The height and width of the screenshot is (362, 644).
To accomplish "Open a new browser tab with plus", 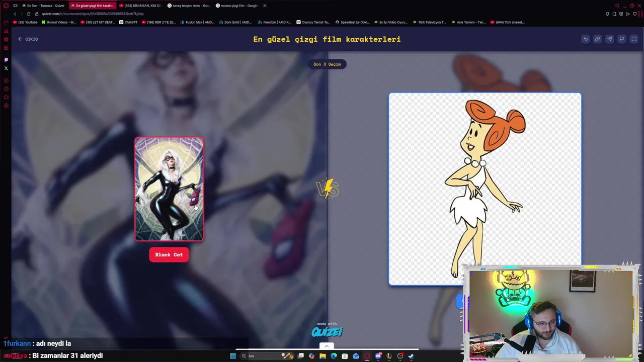I will [x=265, y=6].
